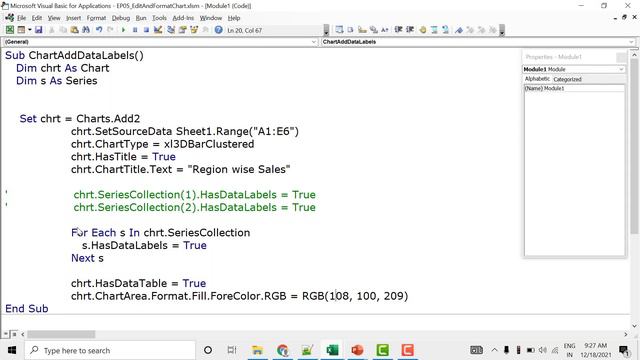The width and height of the screenshot is (640, 360).
Task: Click the Comment Block icon
Action: (x=434, y=30)
